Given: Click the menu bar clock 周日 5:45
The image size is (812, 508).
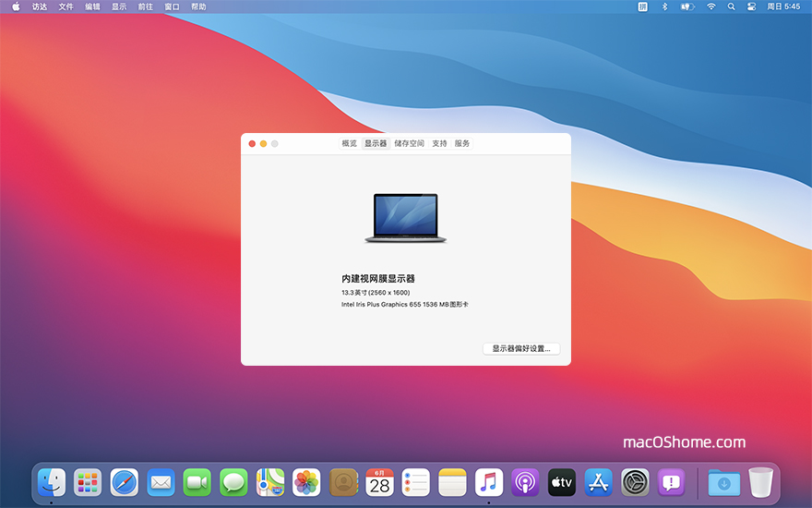Looking at the screenshot, I should (783, 6).
